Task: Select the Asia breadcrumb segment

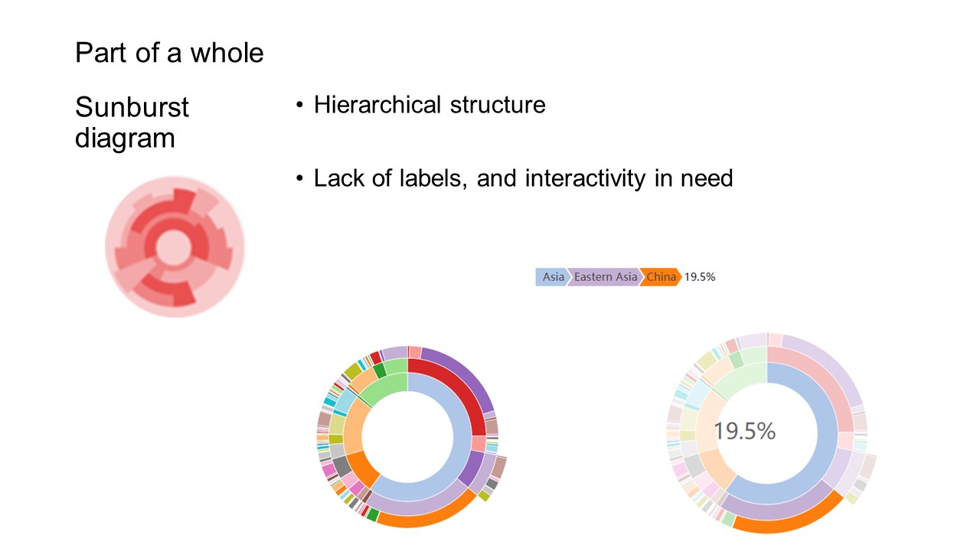Action: [552, 277]
